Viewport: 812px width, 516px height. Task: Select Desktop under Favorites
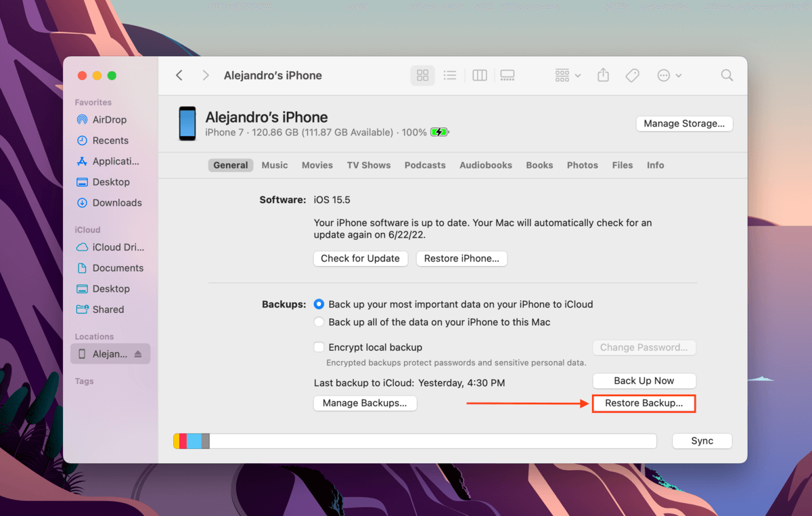[103, 182]
